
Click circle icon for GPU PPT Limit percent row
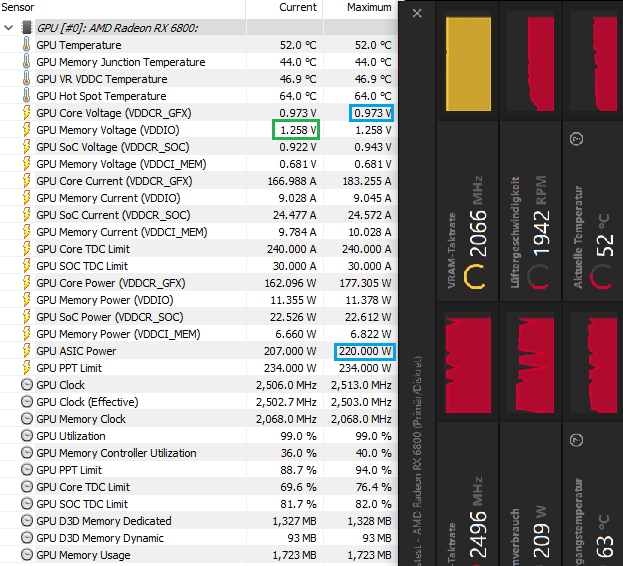click(x=27, y=470)
